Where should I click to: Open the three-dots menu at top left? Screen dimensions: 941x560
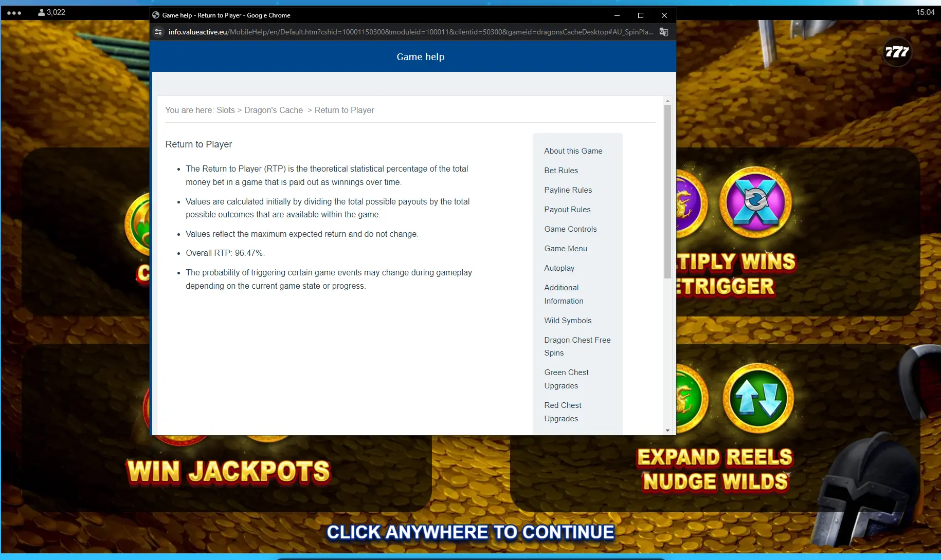click(14, 12)
